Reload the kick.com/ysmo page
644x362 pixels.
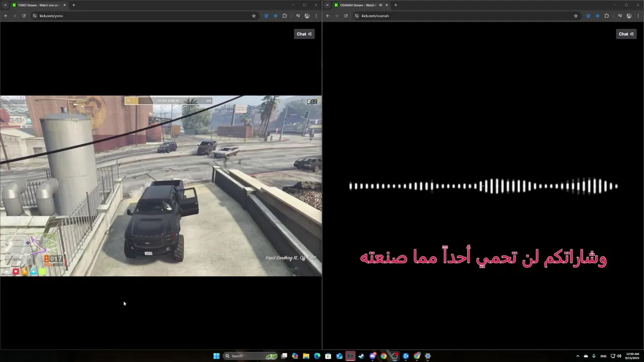(x=24, y=16)
